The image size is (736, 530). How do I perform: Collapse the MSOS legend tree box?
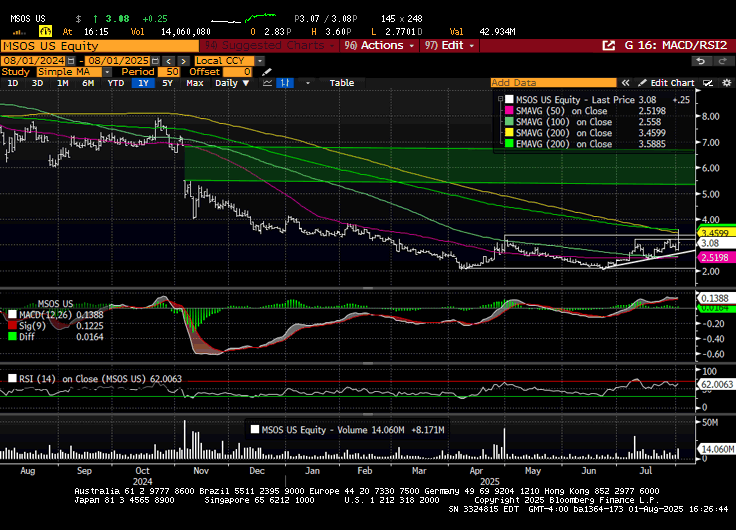pyautogui.click(x=500, y=100)
